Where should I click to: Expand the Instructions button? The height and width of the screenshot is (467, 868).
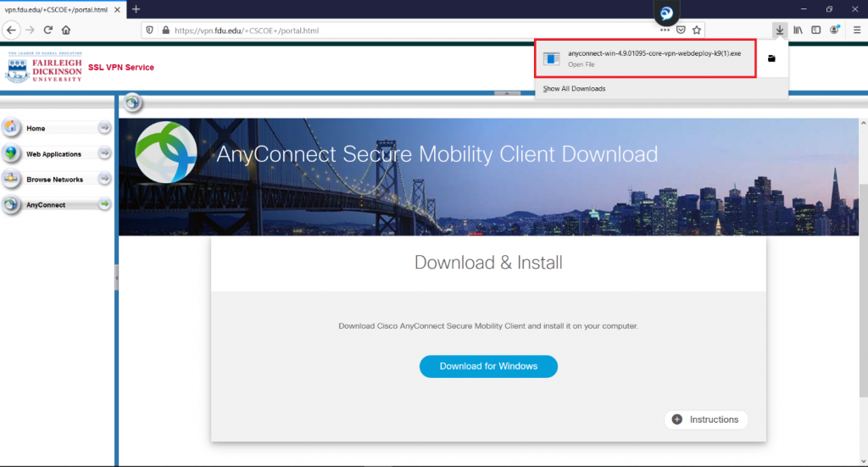point(706,420)
